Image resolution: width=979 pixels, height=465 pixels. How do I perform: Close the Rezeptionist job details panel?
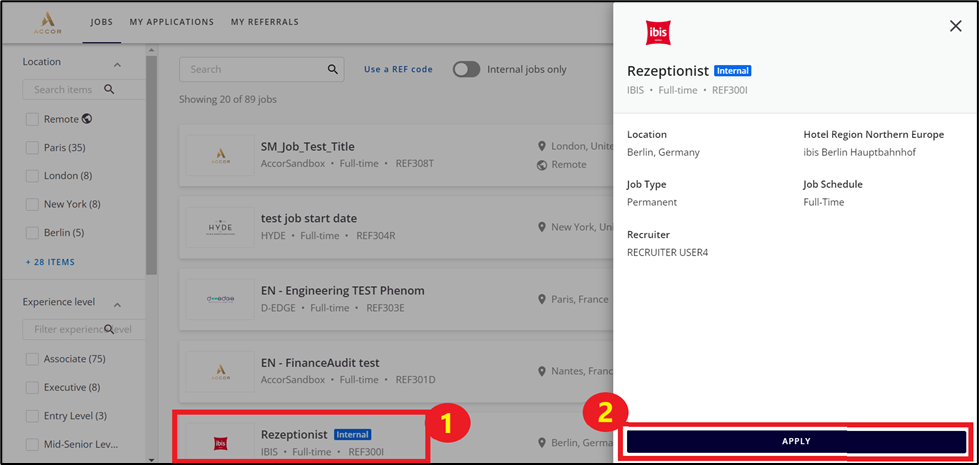pos(955,26)
